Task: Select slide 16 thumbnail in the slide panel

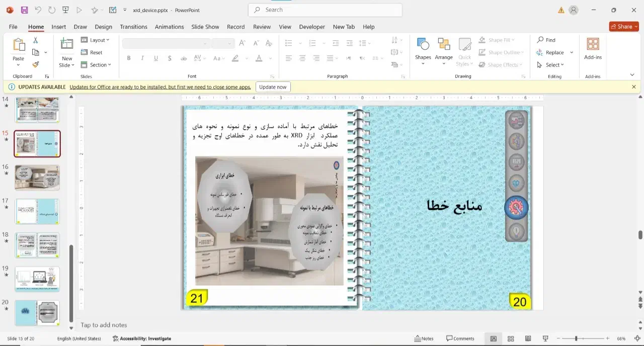Action: pos(37,177)
